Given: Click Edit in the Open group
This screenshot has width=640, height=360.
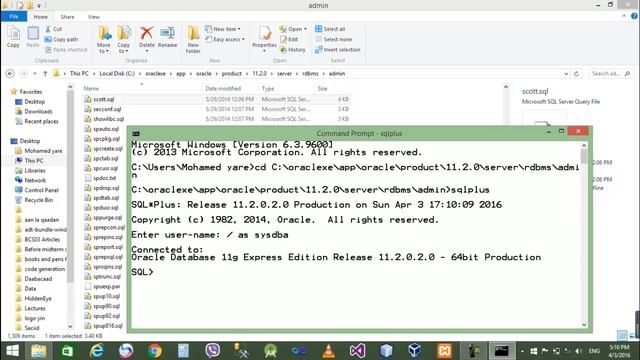Looking at the screenshot, I should click(289, 40).
